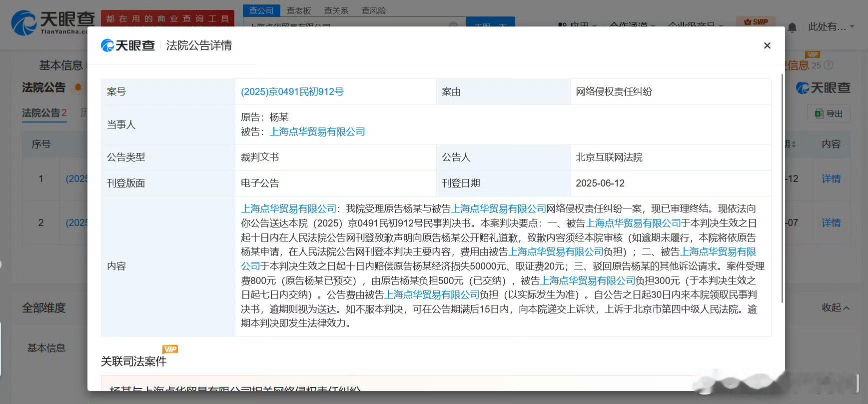
Task: Click the help question mark icon near 25
Action: (x=828, y=65)
